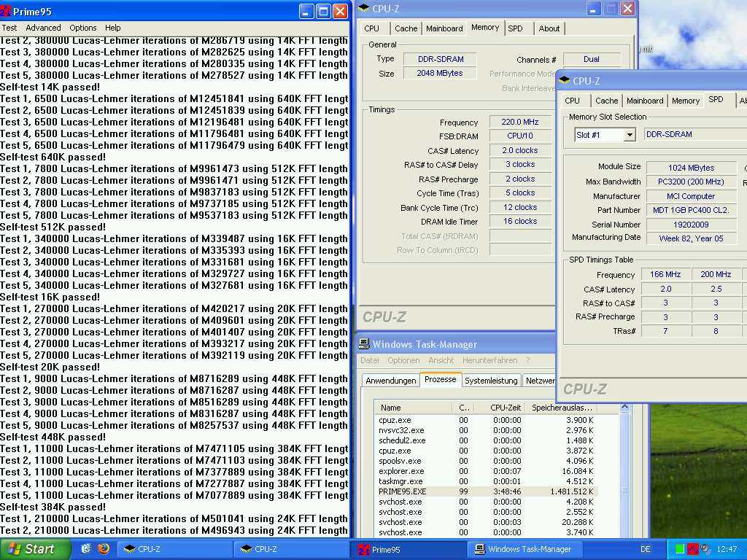Image resolution: width=747 pixels, height=560 pixels.
Task: Select SPD tab in front CPU-Z window
Action: [x=716, y=99]
